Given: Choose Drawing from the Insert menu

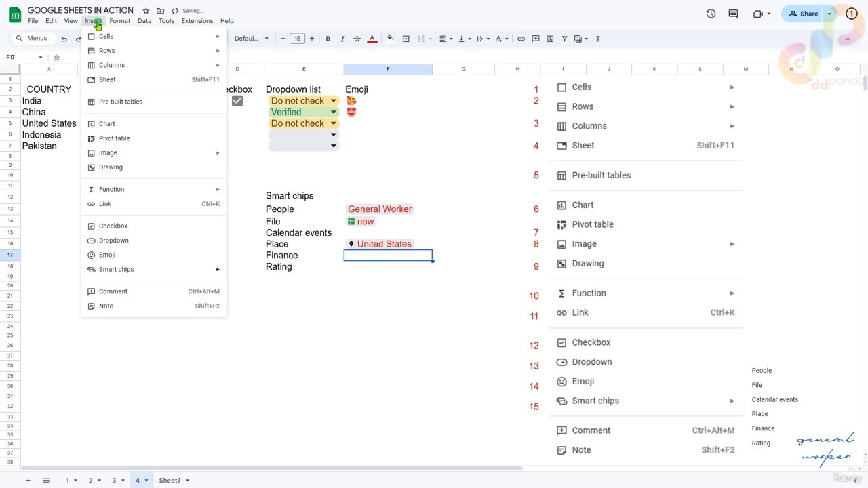Looking at the screenshot, I should coord(154,167).
